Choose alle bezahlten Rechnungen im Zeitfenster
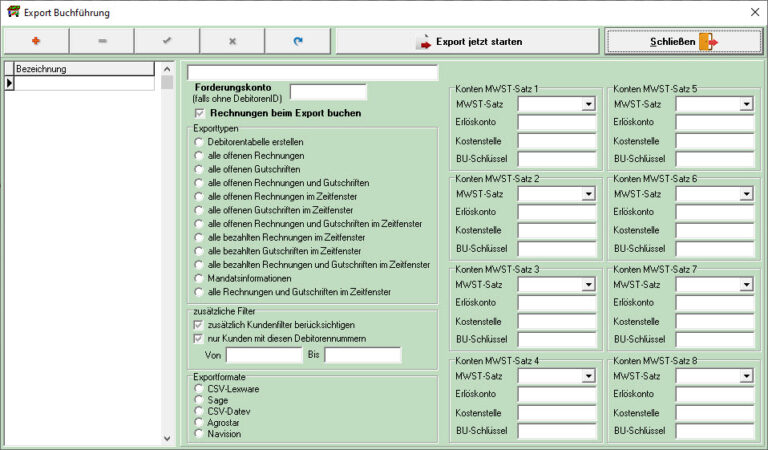768x450 pixels. point(198,237)
